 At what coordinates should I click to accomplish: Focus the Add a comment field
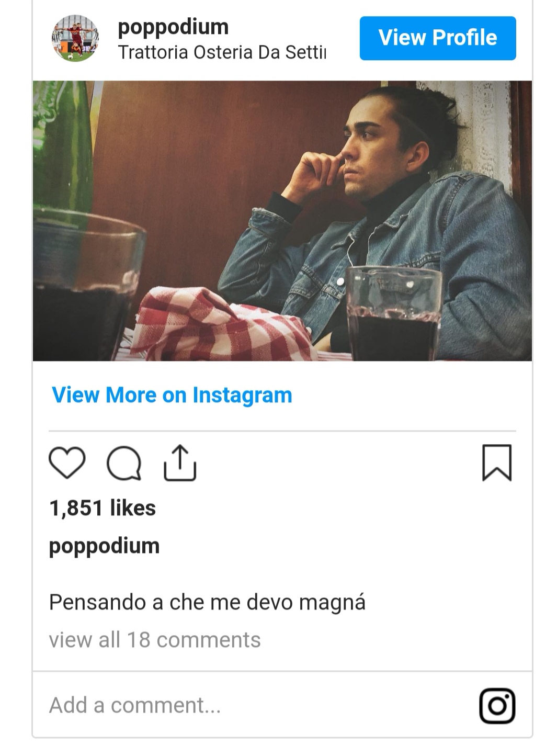tap(209, 705)
